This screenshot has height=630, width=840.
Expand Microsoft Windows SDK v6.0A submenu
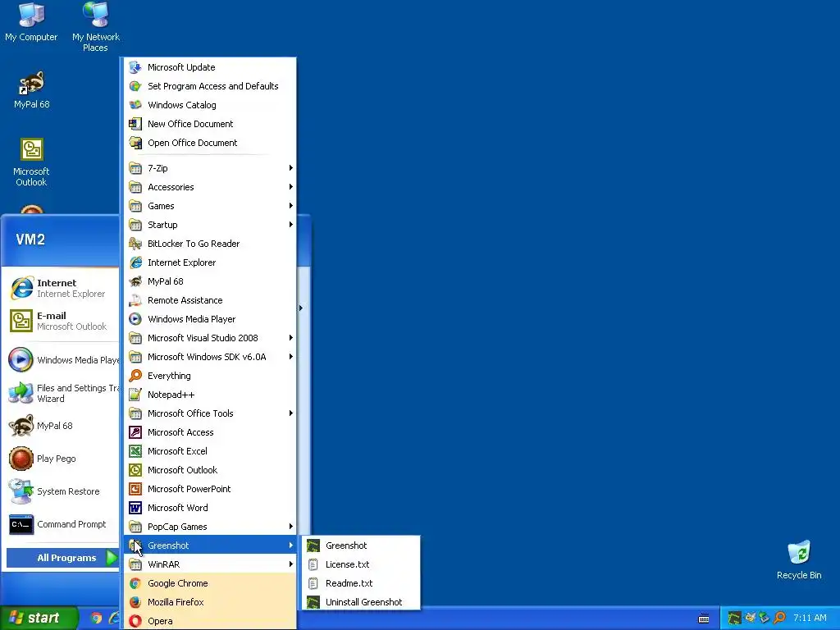pos(210,357)
